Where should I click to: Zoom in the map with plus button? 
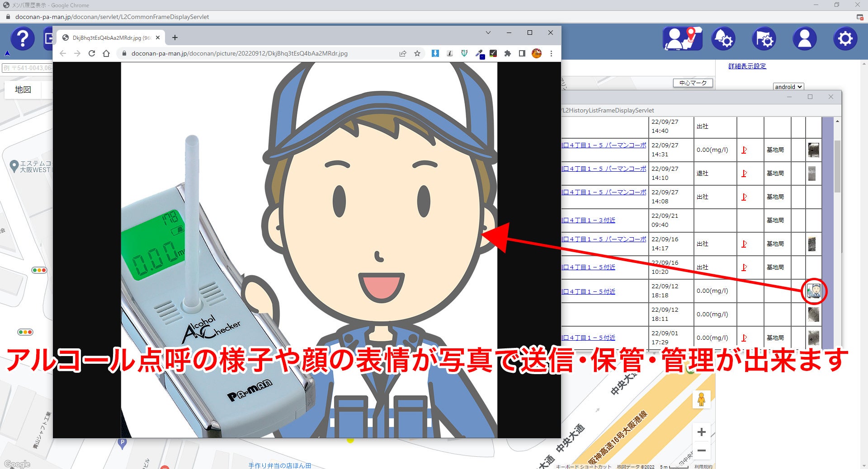[701, 432]
